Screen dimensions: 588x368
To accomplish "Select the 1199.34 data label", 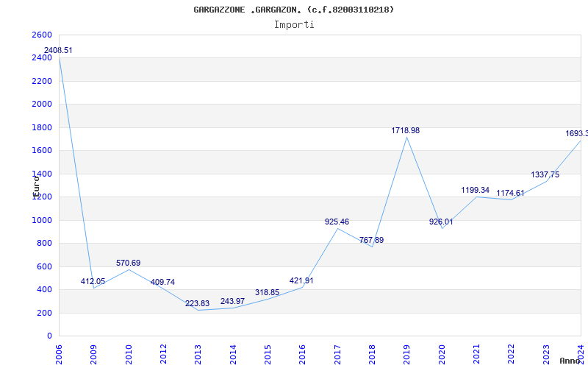I will pyautogui.click(x=476, y=190).
